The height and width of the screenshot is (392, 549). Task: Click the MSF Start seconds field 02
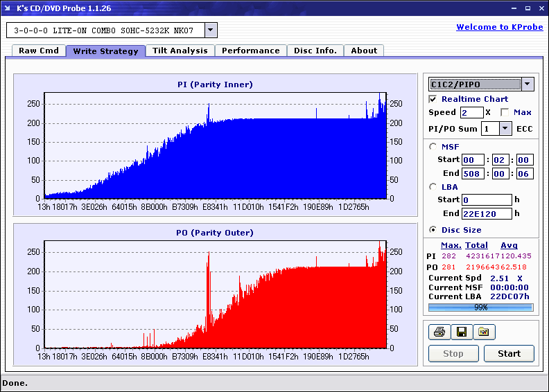point(500,160)
